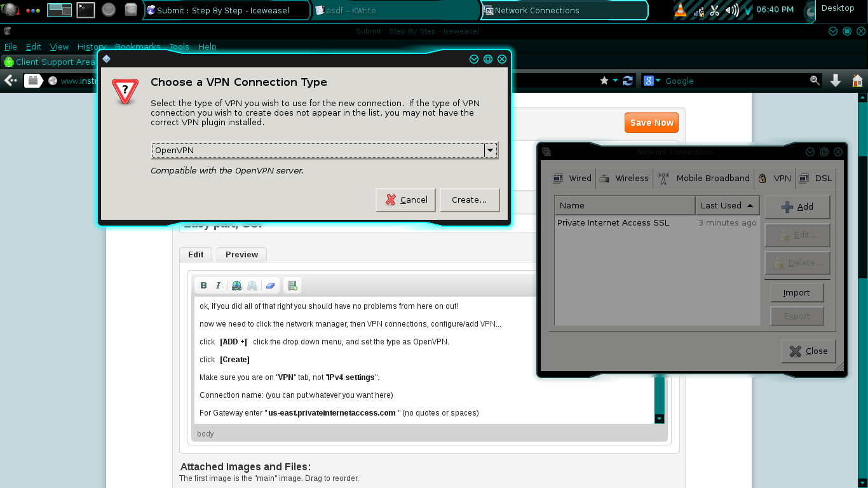
Task: Open the terminal launcher in the top panel
Action: pos(86,10)
